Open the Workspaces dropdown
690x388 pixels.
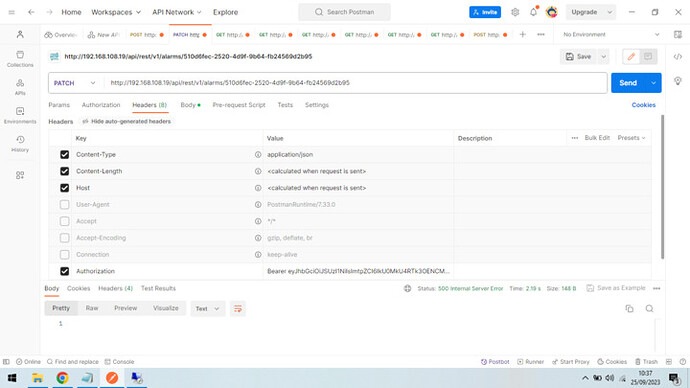116,12
